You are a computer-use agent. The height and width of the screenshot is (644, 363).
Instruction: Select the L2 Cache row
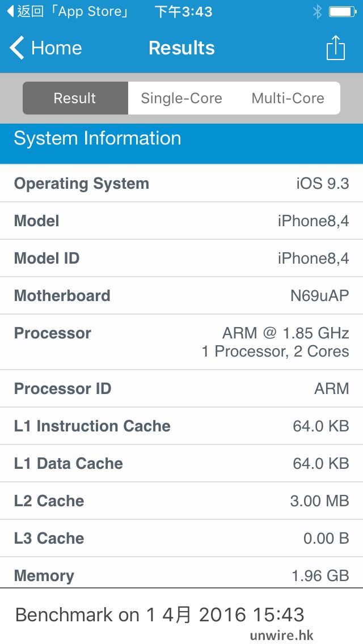click(181, 501)
